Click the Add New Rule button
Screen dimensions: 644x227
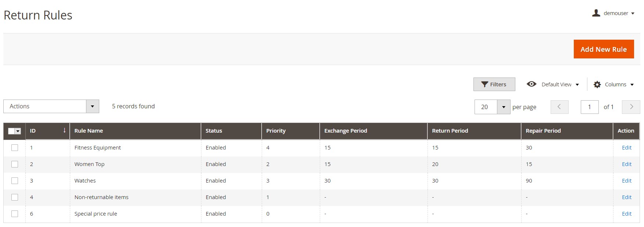click(603, 49)
